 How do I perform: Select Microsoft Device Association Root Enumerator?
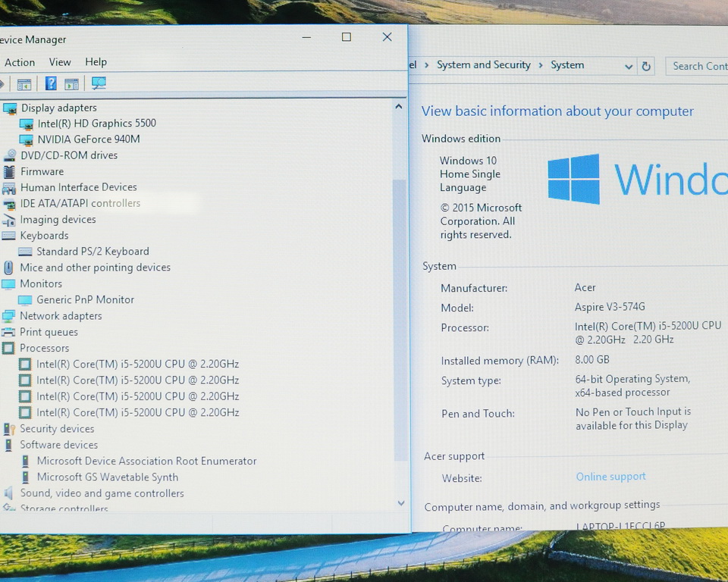coord(146,461)
